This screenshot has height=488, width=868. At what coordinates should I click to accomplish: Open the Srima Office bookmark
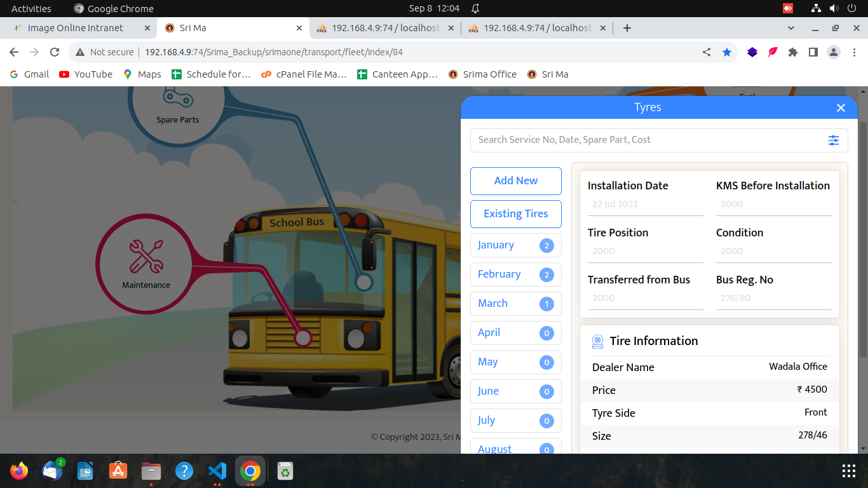coord(482,74)
